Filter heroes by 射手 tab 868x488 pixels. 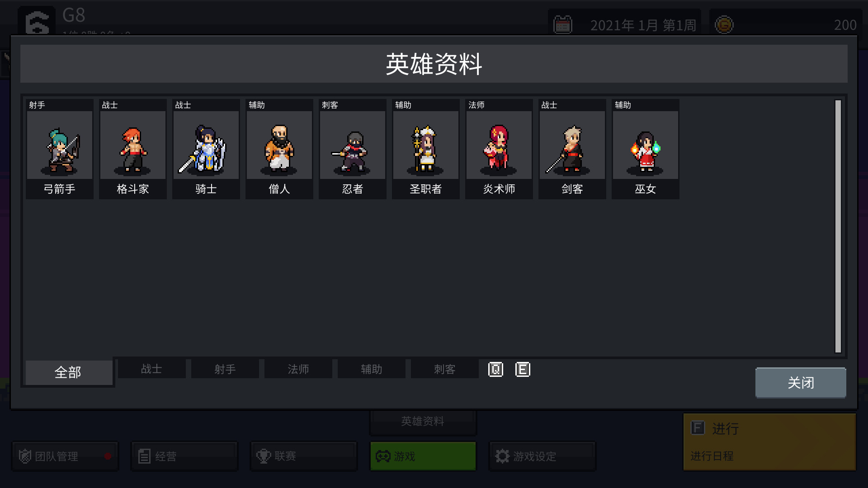[225, 369]
